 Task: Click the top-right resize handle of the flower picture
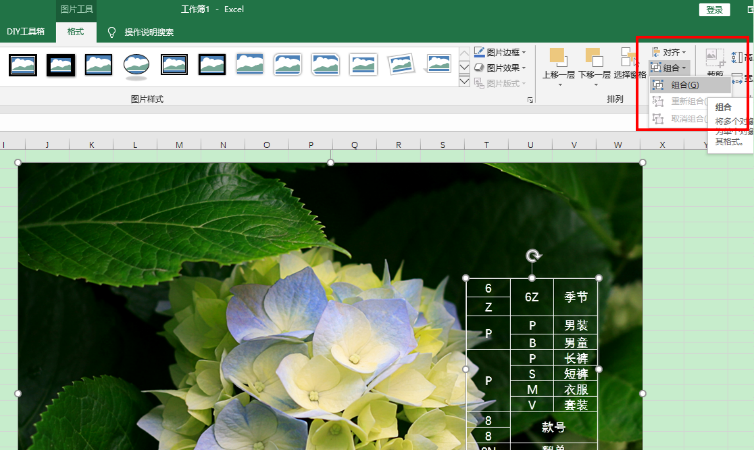642,162
